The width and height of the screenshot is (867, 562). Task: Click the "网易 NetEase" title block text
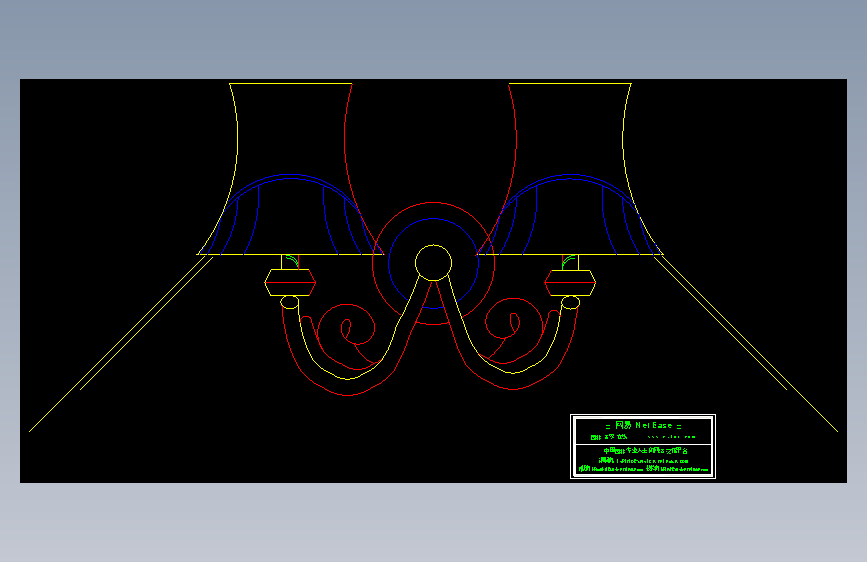pyautogui.click(x=643, y=425)
